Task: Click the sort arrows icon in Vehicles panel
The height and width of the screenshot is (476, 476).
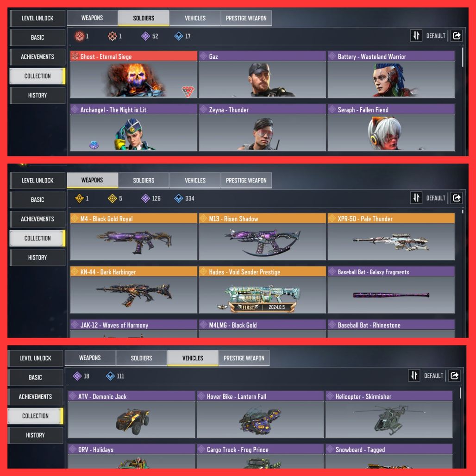Action: (x=414, y=376)
